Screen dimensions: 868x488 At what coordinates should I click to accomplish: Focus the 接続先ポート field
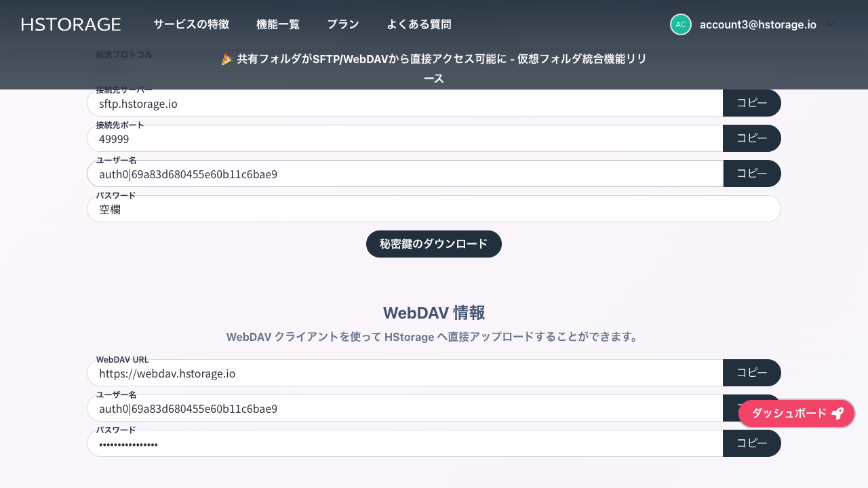405,138
